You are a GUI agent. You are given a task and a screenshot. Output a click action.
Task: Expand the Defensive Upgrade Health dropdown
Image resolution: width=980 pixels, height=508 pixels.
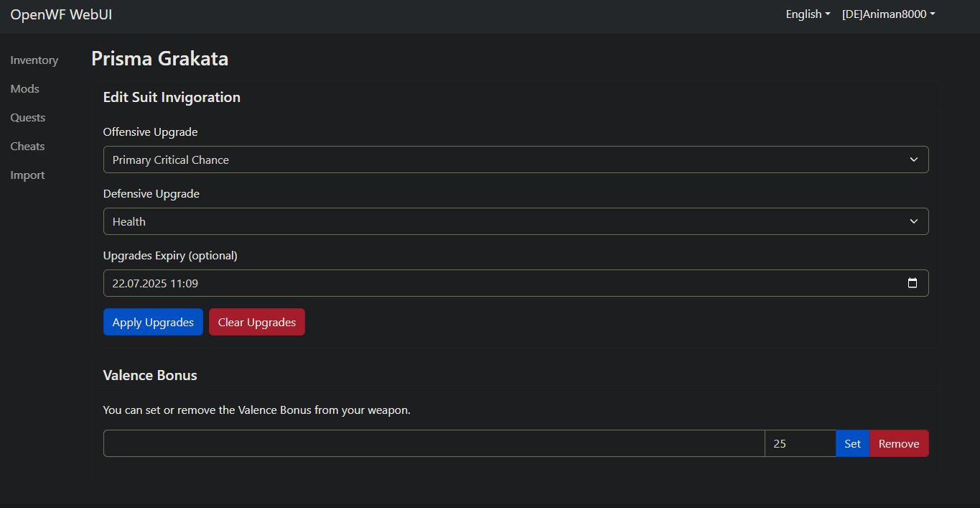[x=515, y=221]
